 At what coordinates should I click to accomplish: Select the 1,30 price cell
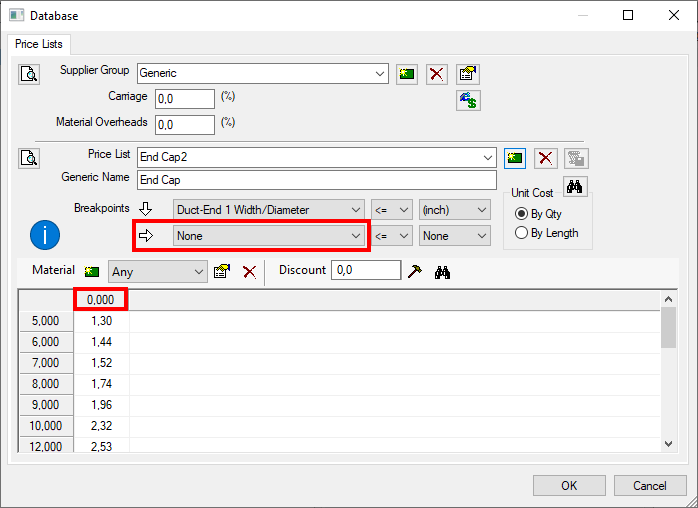[101, 321]
